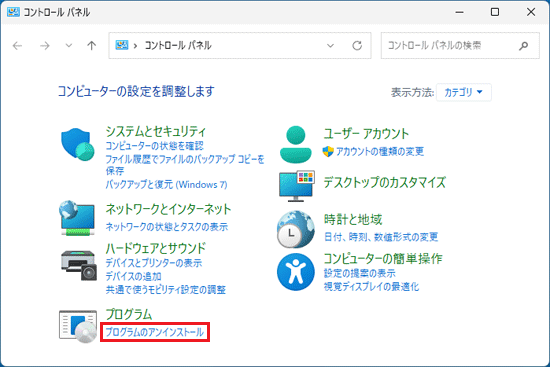Click the デバイスの追加 link
550x367 pixels.
(x=133, y=276)
